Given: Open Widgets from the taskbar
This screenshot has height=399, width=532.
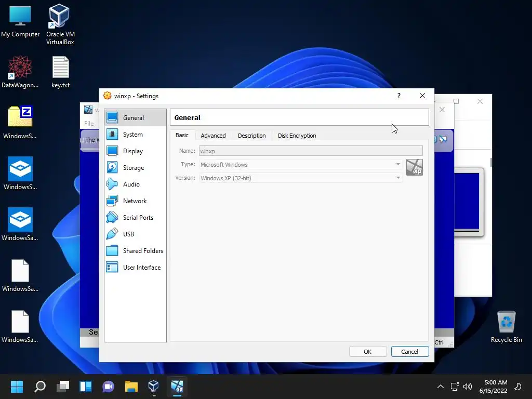Looking at the screenshot, I should 86,387.
